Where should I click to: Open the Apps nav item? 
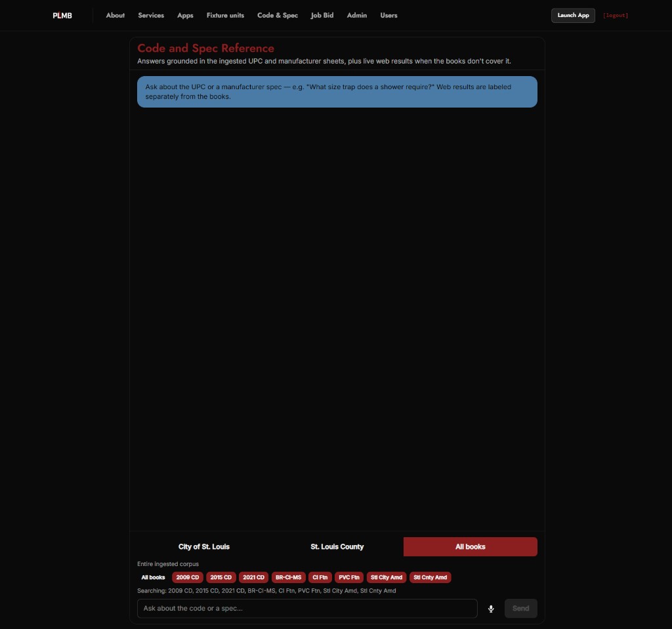[185, 16]
